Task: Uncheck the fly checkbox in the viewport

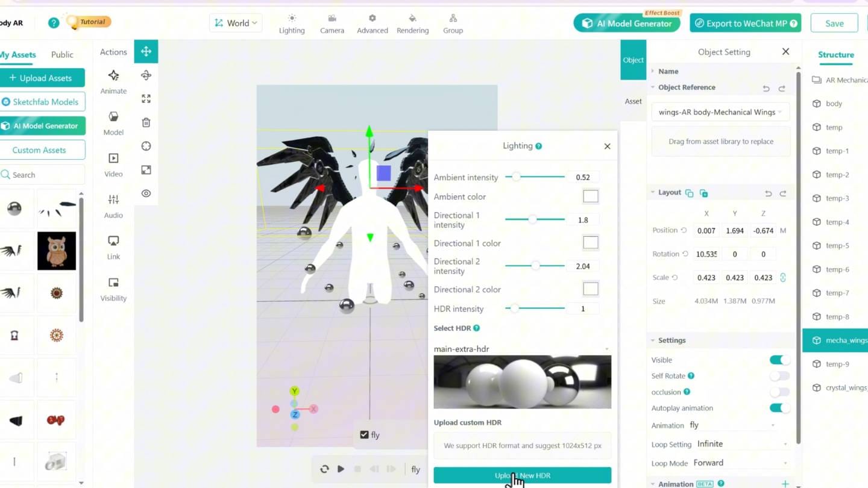Action: click(364, 434)
